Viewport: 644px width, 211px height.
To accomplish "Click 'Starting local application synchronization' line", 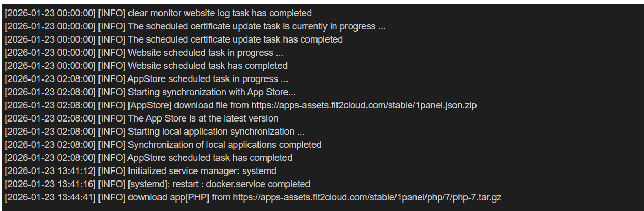I will (216, 132).
